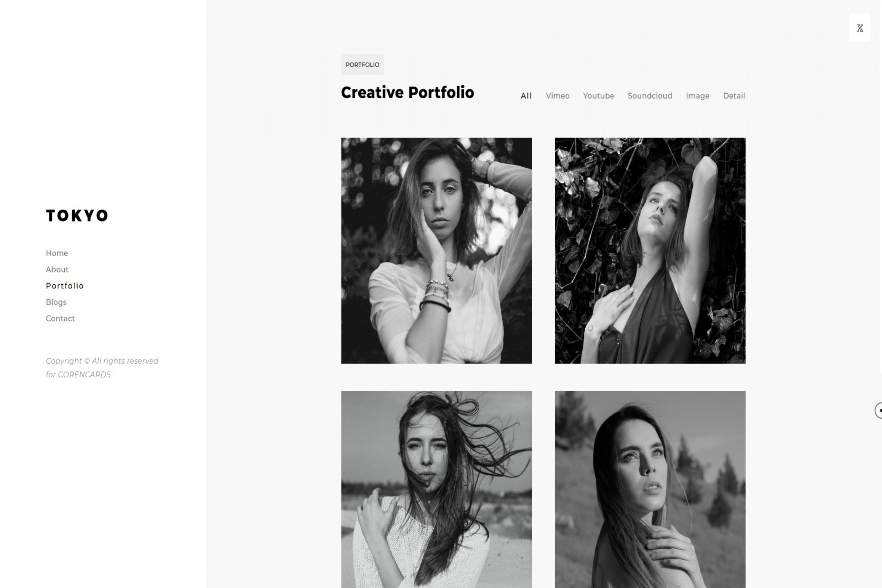Click the TOKYO logo
Image resolution: width=882 pixels, height=588 pixels.
point(77,216)
